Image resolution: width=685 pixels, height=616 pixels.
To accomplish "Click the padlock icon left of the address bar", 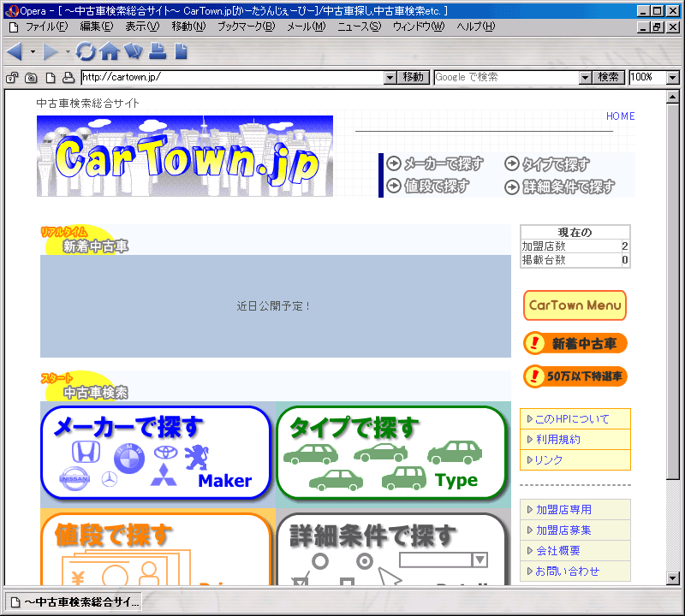I will click(x=12, y=78).
